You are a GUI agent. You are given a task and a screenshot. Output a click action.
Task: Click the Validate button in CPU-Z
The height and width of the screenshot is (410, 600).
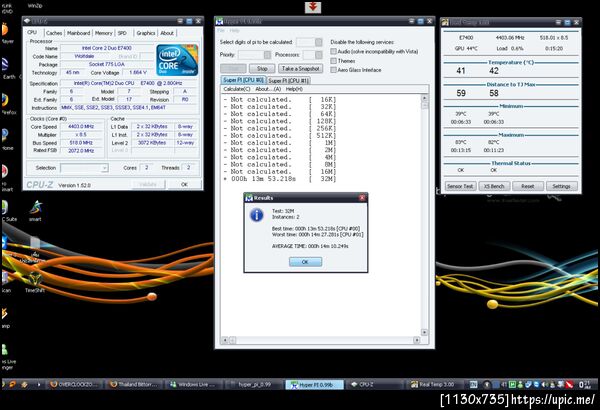pyautogui.click(x=148, y=185)
